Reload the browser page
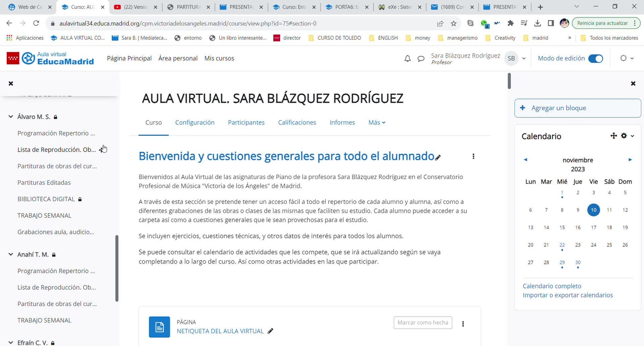Viewport: 644px width, 346px height. point(36,23)
